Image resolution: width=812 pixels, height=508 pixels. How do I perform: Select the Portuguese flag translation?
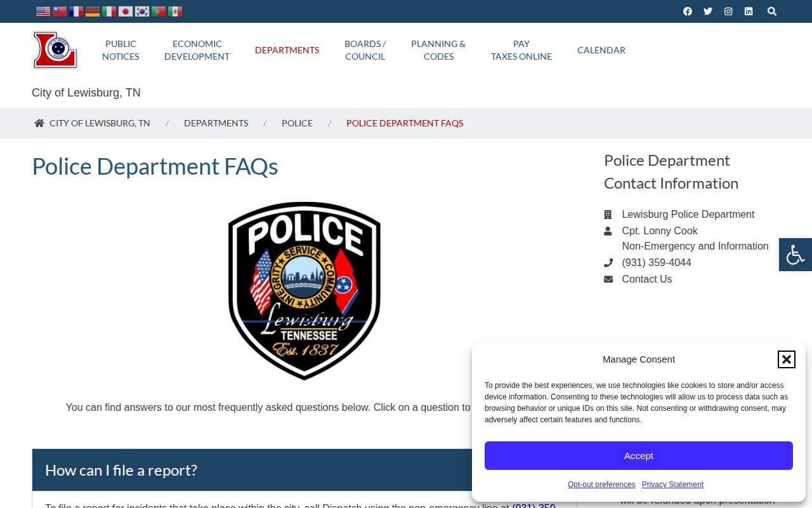point(159,11)
